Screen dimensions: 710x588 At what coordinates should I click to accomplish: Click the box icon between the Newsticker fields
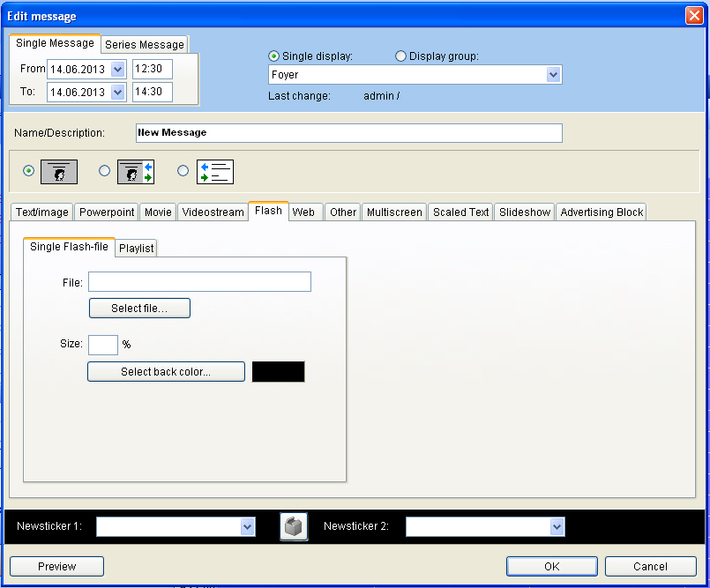click(x=294, y=526)
